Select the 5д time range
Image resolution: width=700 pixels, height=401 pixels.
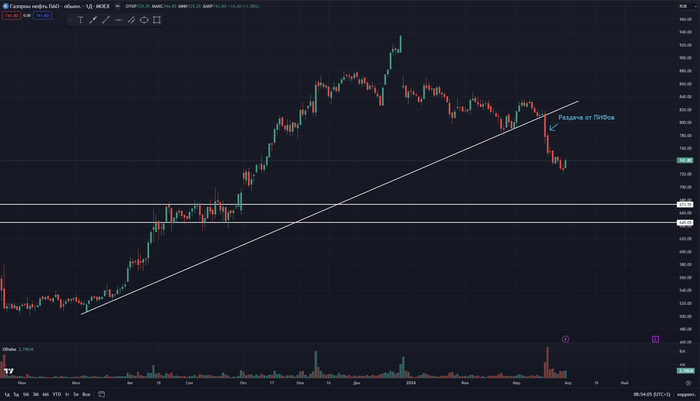click(16, 394)
